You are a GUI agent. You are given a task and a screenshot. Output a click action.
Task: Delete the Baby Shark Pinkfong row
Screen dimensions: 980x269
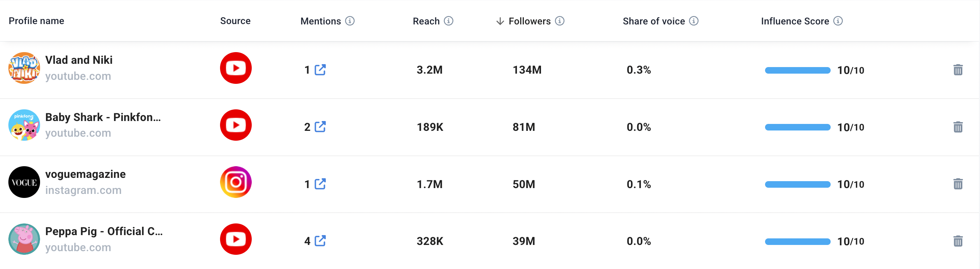tap(957, 127)
